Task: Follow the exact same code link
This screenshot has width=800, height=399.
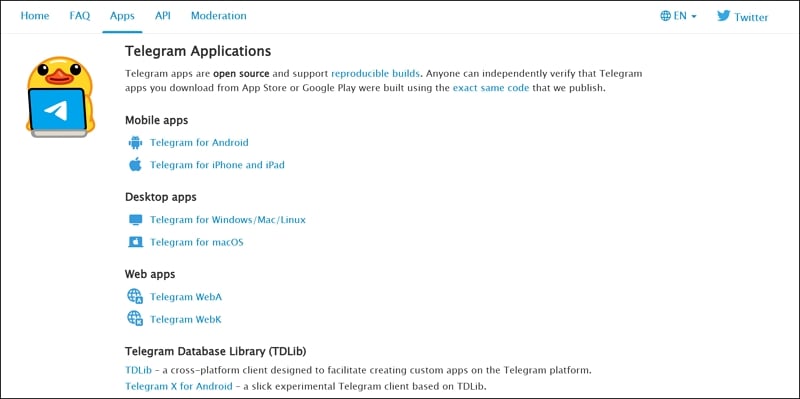Action: [x=491, y=88]
